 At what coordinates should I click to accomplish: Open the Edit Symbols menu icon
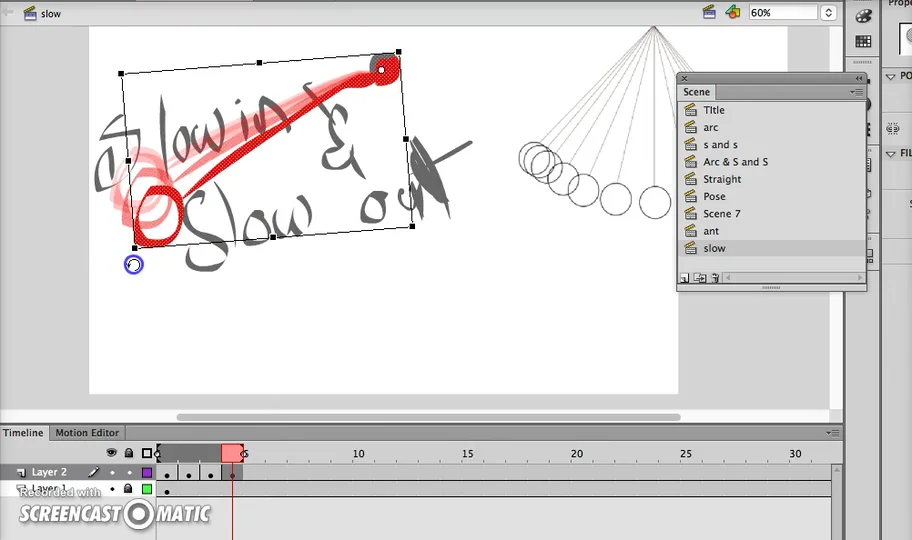(733, 12)
